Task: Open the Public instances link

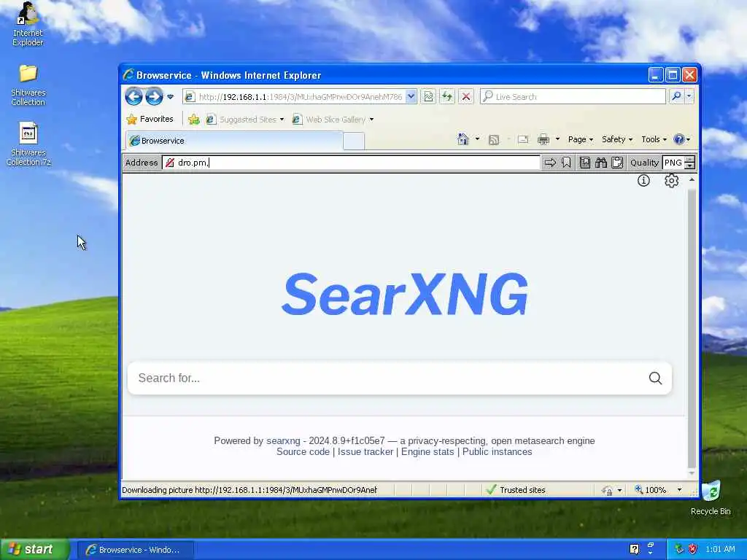Action: point(497,452)
